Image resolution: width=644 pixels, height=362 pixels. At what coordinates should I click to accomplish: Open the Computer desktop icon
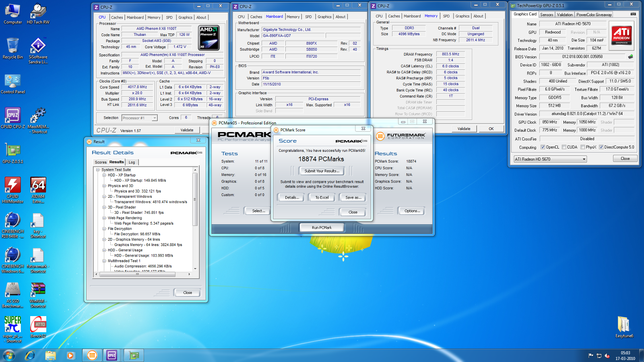pyautogui.click(x=13, y=14)
